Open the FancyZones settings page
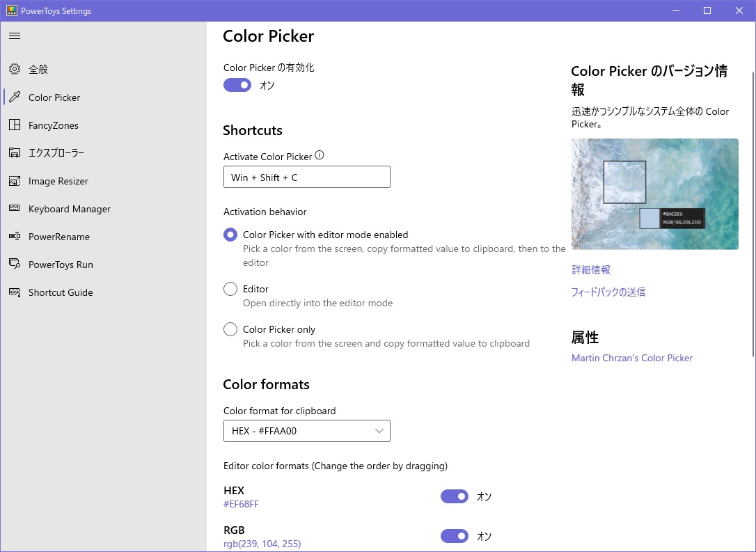 tap(103, 125)
